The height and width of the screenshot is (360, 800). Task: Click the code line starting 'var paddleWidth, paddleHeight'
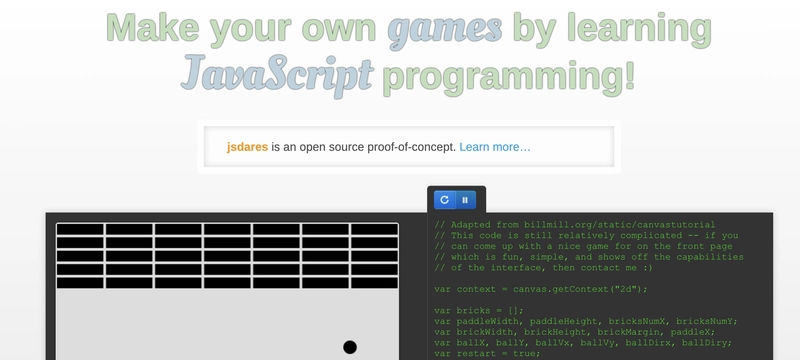[x=586, y=321]
